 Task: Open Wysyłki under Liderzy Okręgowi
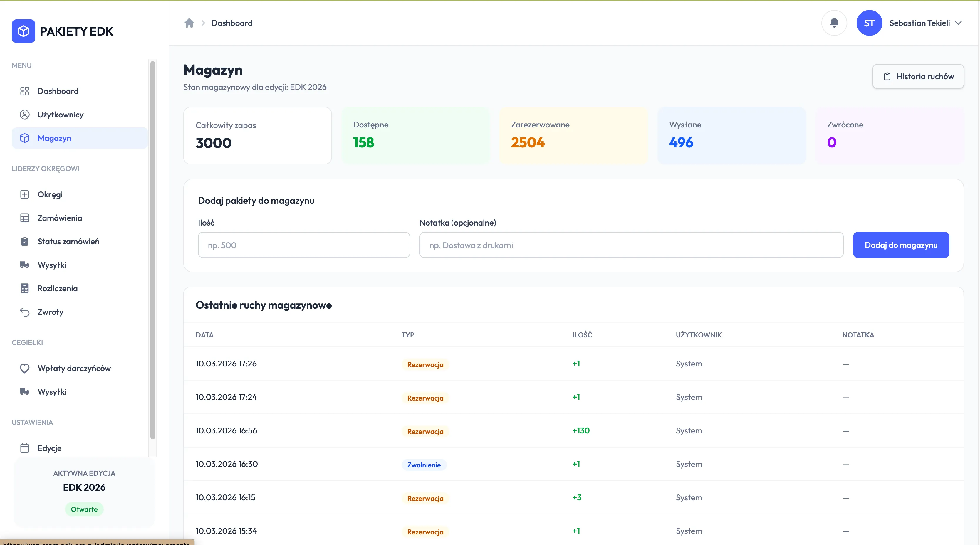(80, 265)
